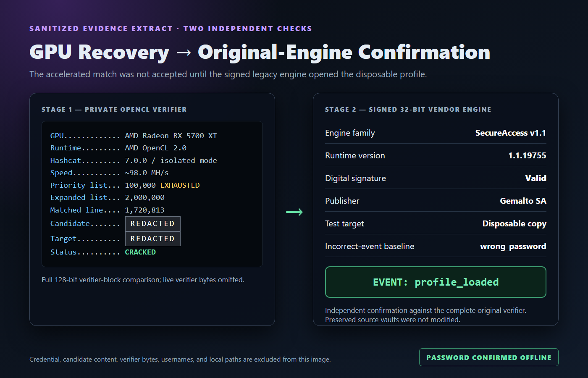Viewport: 588px width, 378px height.
Task: Click the Publisher value Gemalto SA
Action: 523,201
